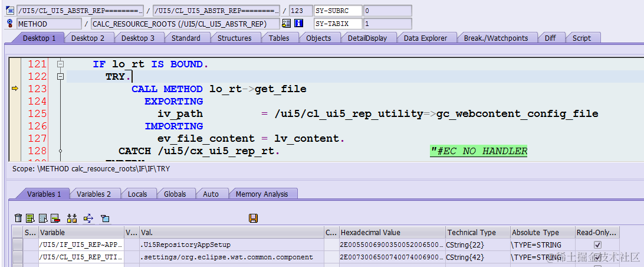Click the trash icon to delete variables

18,219
